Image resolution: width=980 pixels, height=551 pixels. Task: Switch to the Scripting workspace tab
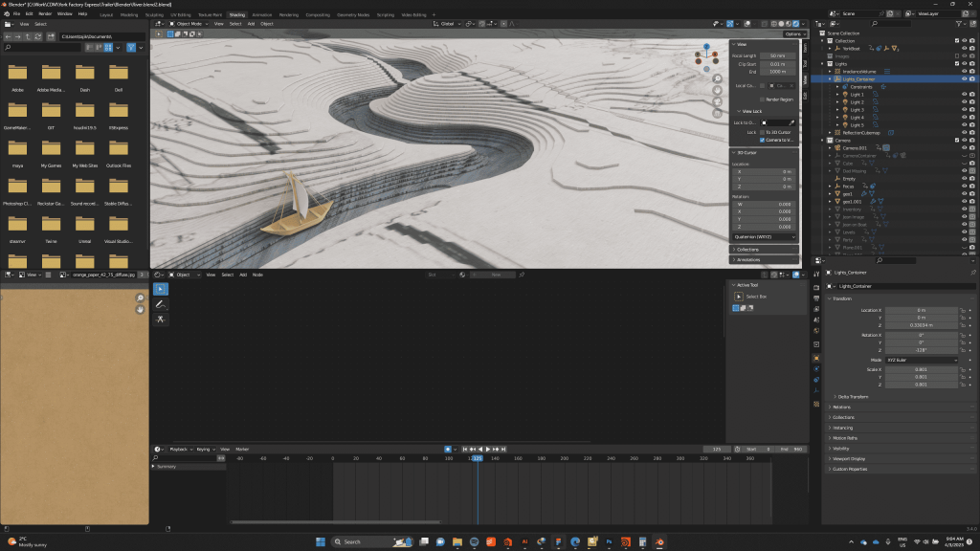[x=386, y=15]
